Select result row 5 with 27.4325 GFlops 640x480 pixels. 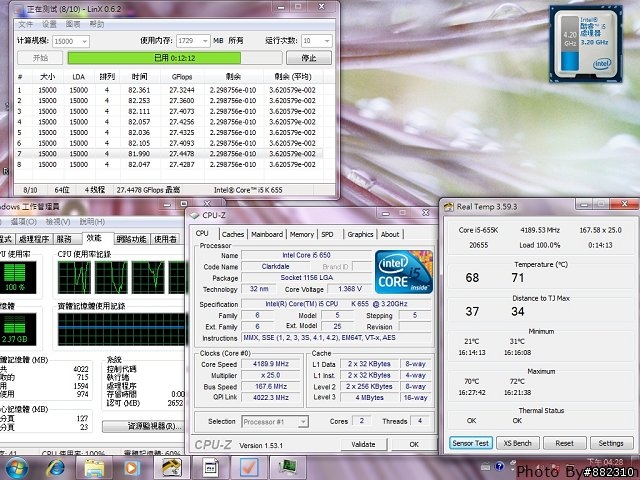(169, 133)
